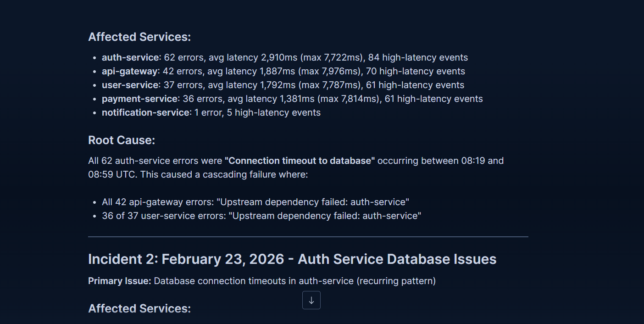
Task: Click the bold notification-service list label
Action: [x=145, y=112]
